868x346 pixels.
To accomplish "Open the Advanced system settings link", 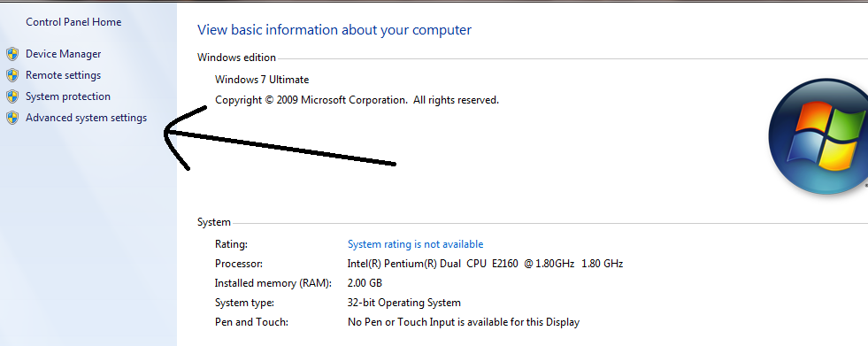I will (87, 118).
